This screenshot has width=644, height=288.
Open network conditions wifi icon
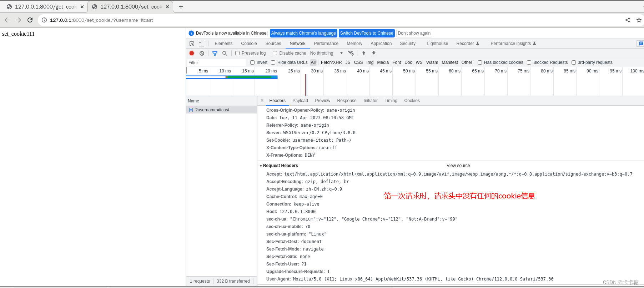[x=351, y=53]
